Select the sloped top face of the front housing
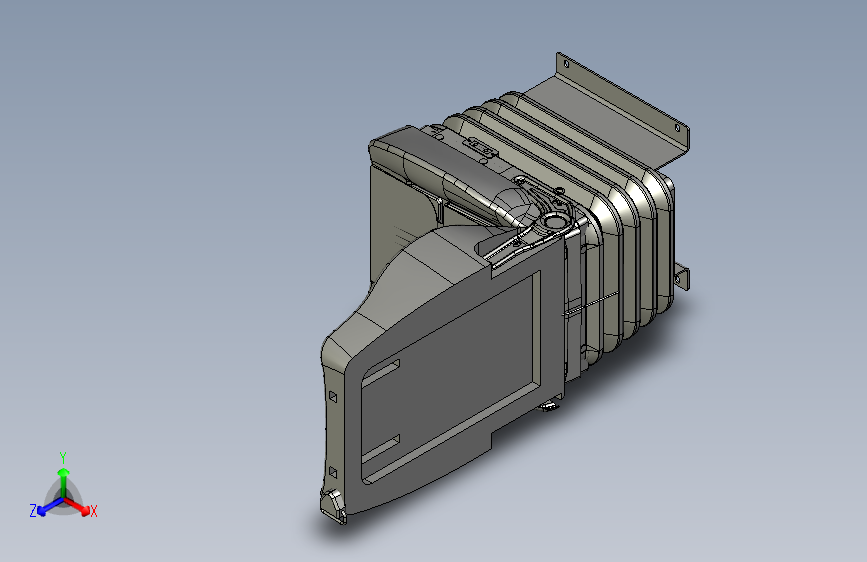Viewport: 867px width, 562px height. (420, 277)
